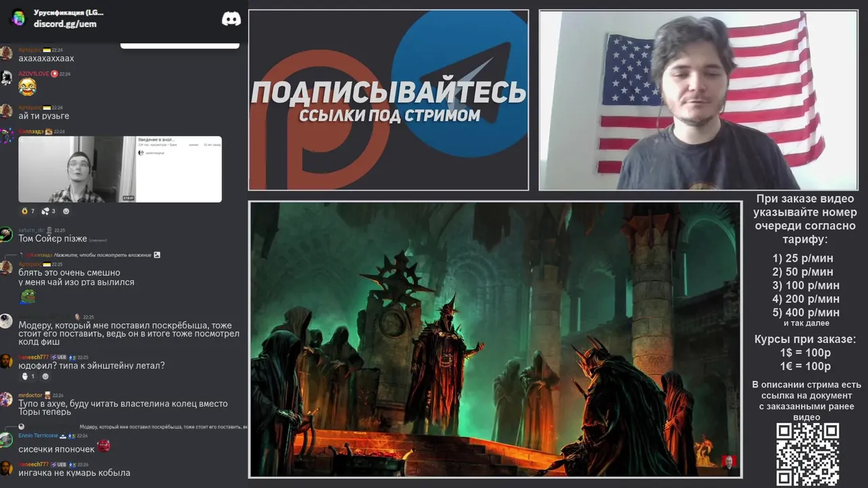The height and width of the screenshot is (488, 868).
Task: Click "ингачка не кумарь кобыла" message text
Action: [x=74, y=472]
